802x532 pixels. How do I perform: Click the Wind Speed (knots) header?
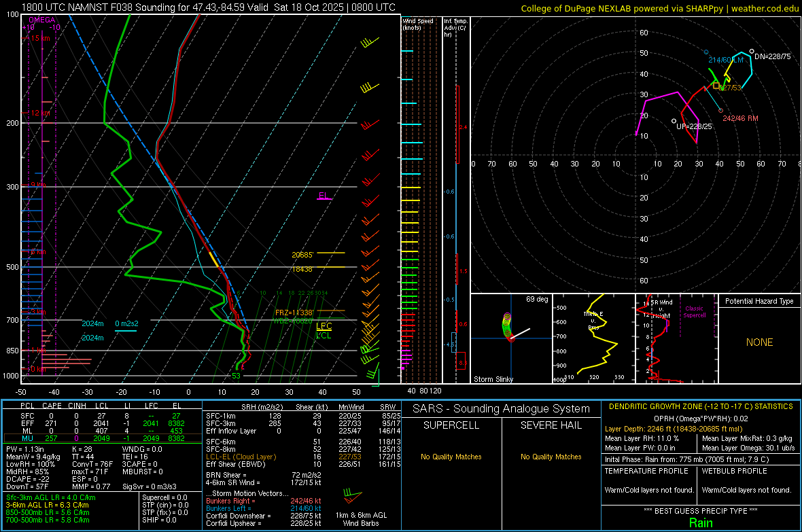pyautogui.click(x=418, y=24)
